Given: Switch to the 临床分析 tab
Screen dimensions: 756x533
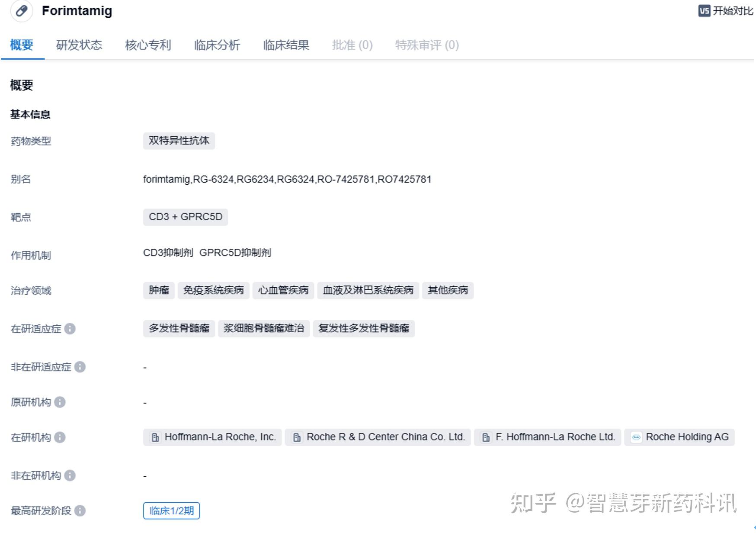Looking at the screenshot, I should (217, 45).
